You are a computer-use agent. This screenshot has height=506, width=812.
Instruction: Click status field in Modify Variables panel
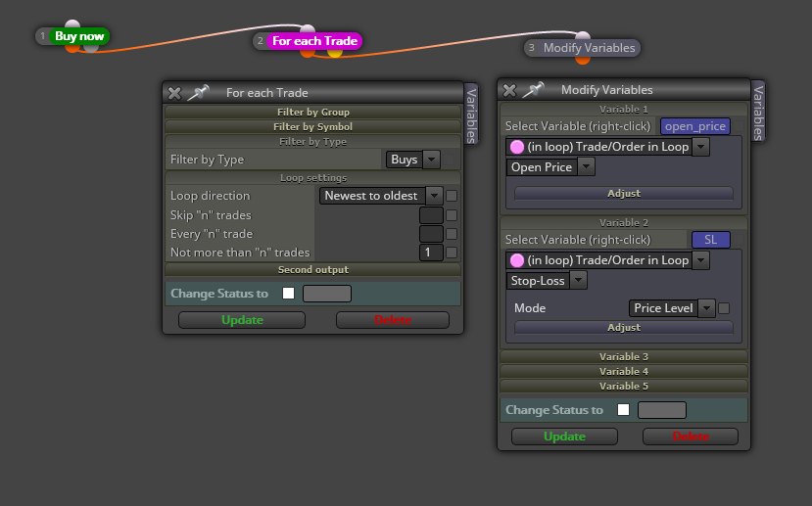coord(662,410)
